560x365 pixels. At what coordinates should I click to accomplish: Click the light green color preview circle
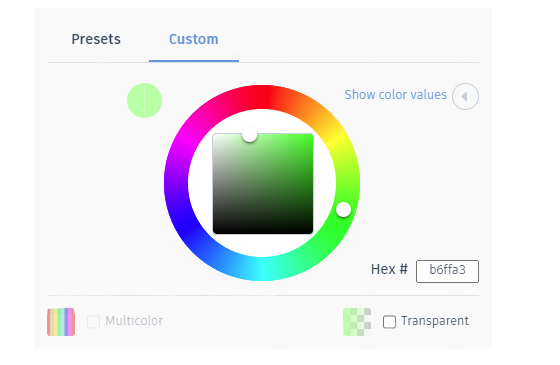[145, 100]
